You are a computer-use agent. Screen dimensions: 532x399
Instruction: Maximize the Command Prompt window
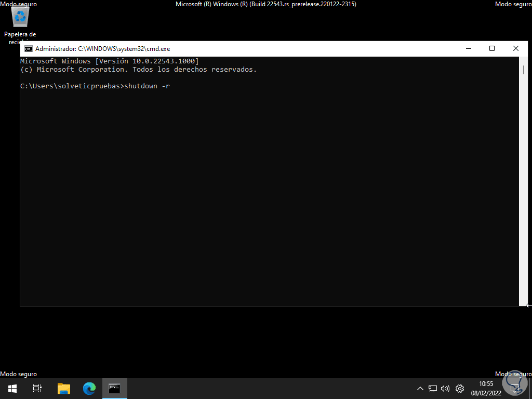(x=492, y=49)
